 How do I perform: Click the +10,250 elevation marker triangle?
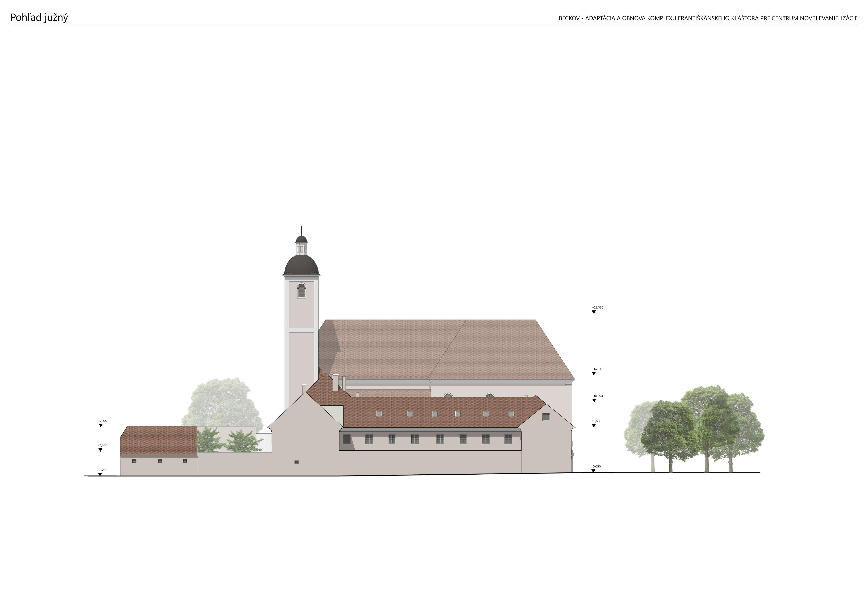click(x=594, y=400)
